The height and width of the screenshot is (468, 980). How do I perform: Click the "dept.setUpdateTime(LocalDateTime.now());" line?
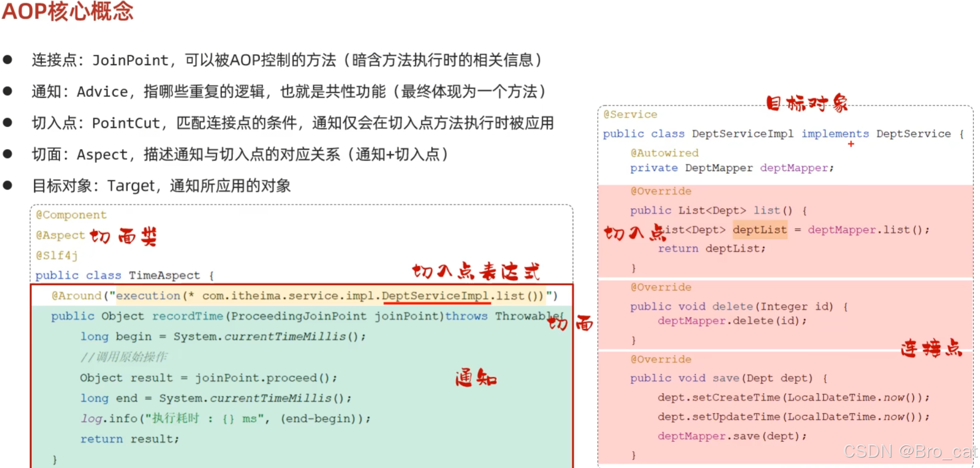pyautogui.click(x=794, y=417)
